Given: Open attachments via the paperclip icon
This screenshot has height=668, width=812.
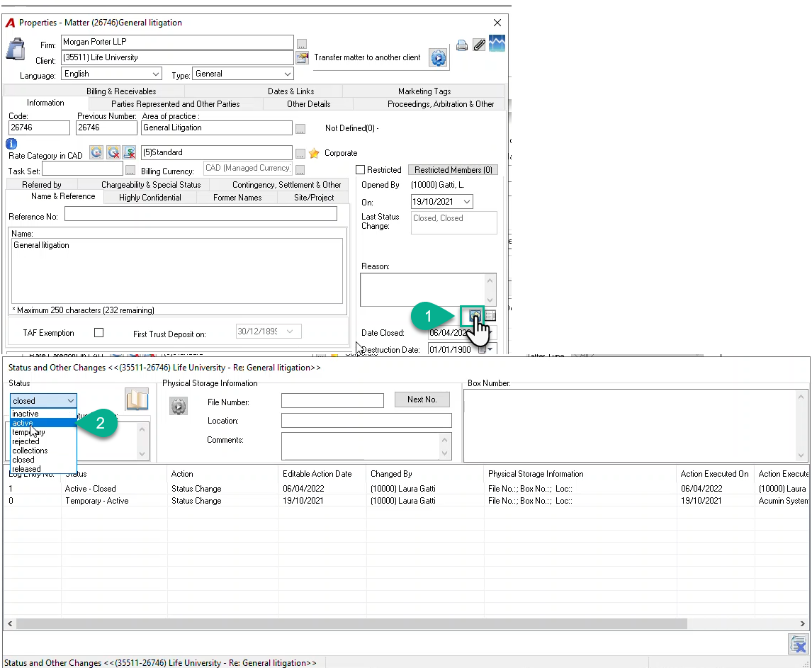Looking at the screenshot, I should (480, 45).
